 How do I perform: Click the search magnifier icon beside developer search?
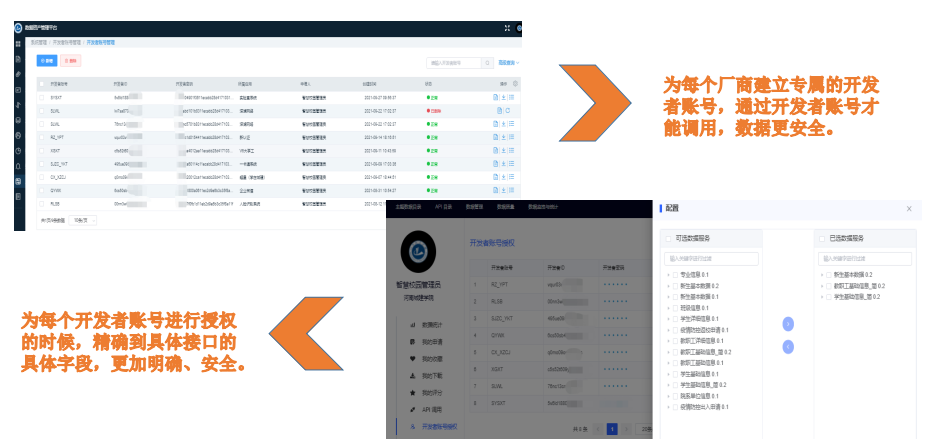click(x=488, y=62)
